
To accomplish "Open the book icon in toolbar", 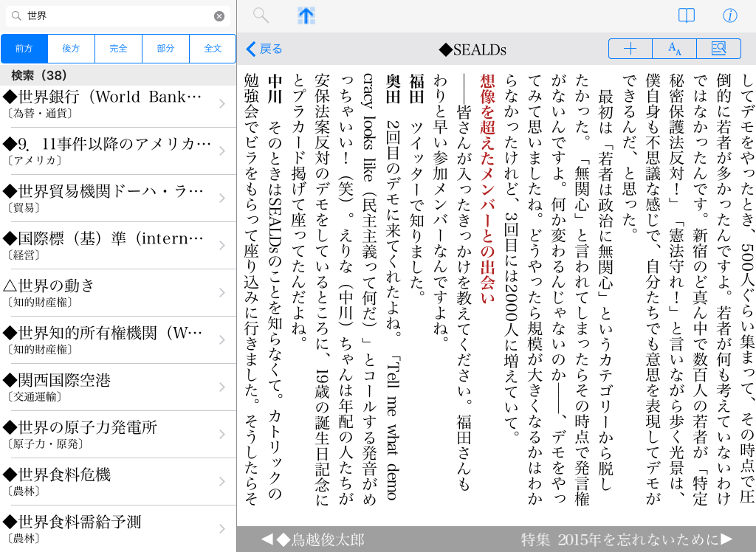I will point(687,15).
